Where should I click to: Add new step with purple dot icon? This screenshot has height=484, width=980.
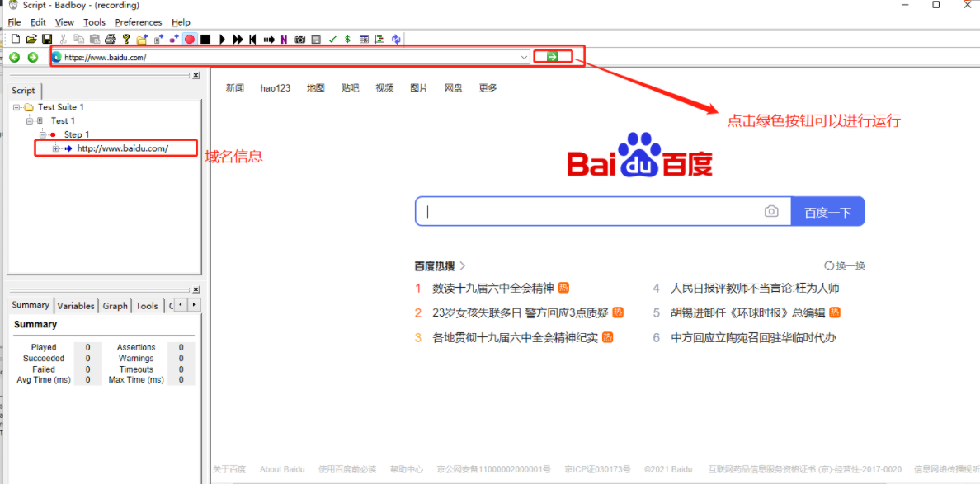174,40
